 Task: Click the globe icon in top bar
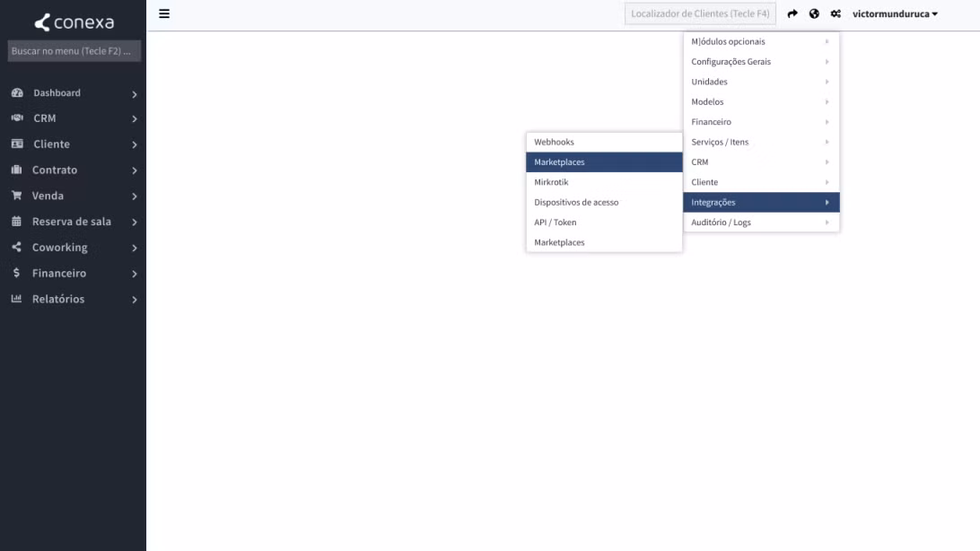point(814,14)
